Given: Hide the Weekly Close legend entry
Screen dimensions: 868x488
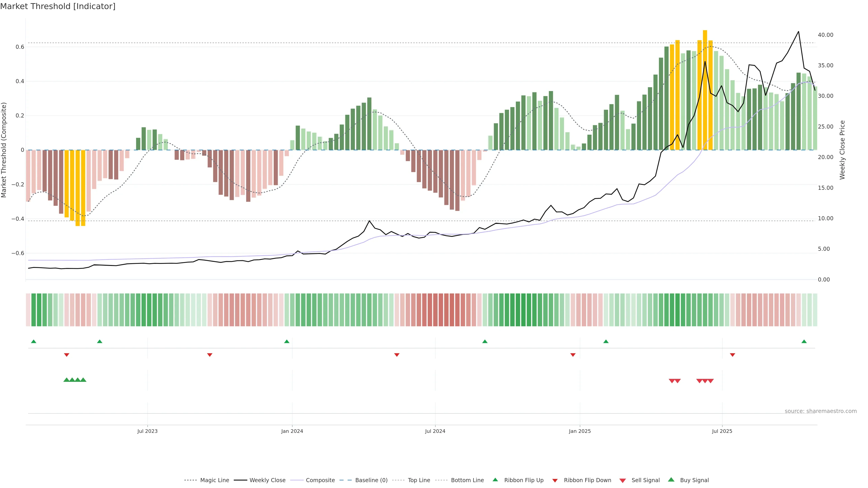Looking at the screenshot, I should coord(267,480).
